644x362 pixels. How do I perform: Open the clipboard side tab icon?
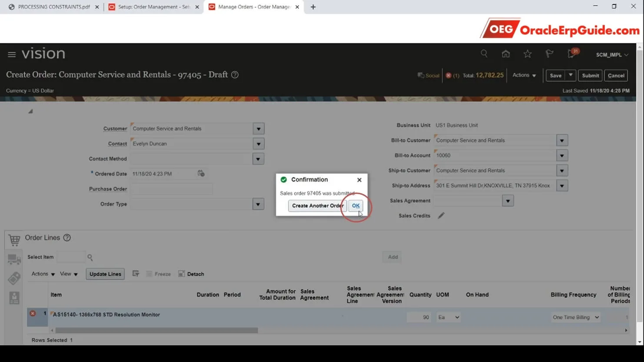click(x=14, y=298)
